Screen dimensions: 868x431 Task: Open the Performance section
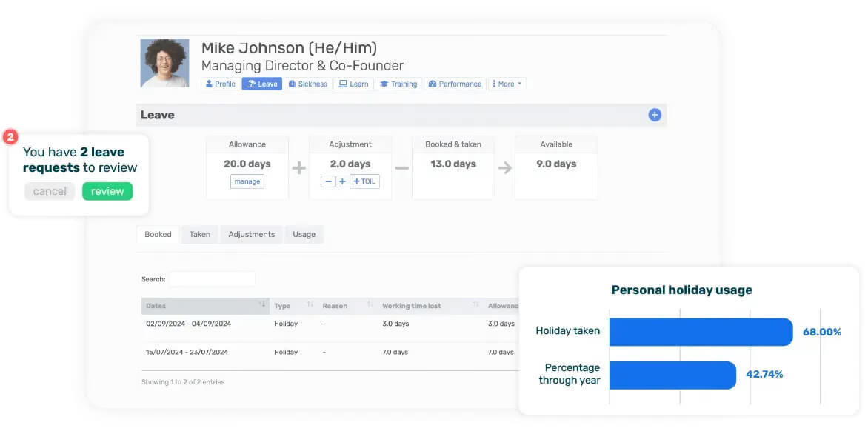455,84
